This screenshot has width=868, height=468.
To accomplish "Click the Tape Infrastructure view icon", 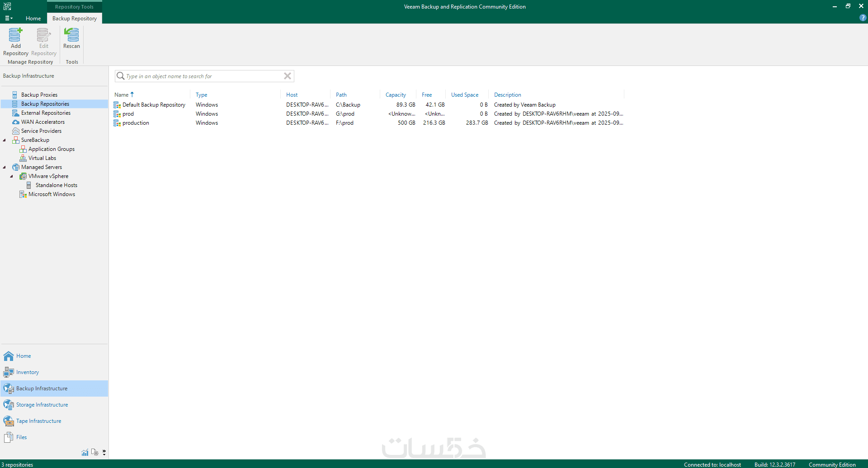I will pos(9,421).
